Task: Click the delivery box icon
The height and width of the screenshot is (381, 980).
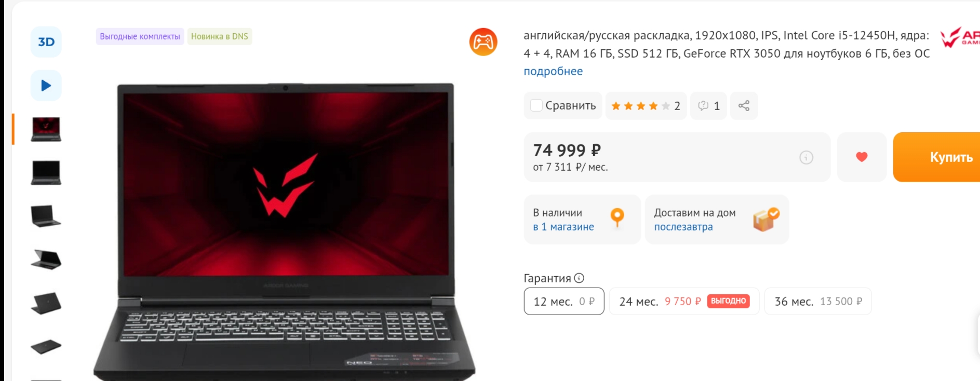Action: click(766, 219)
